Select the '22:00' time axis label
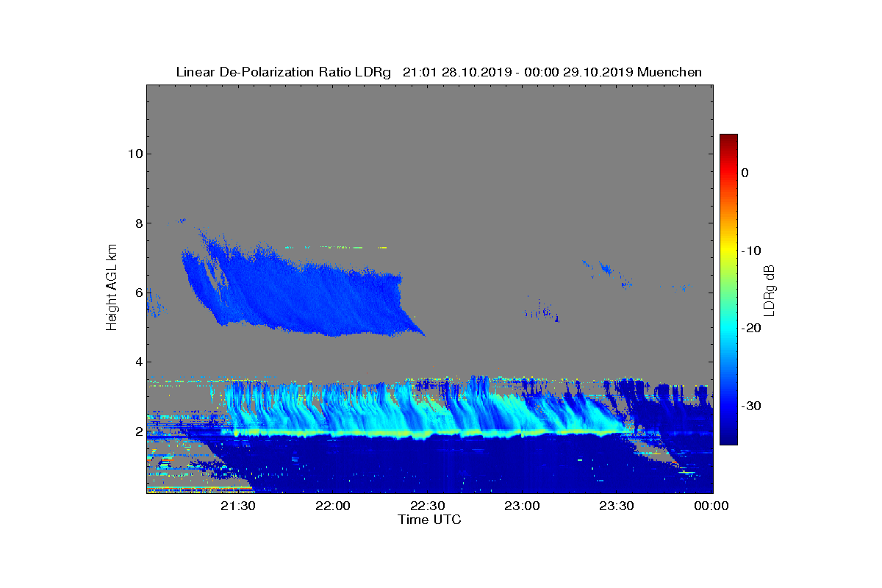This screenshot has height=588, width=882. (x=333, y=506)
